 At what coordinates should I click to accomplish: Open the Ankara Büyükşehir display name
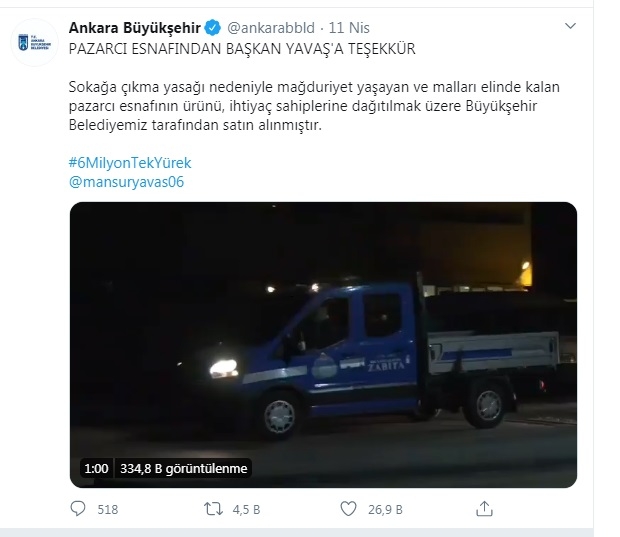135,28
